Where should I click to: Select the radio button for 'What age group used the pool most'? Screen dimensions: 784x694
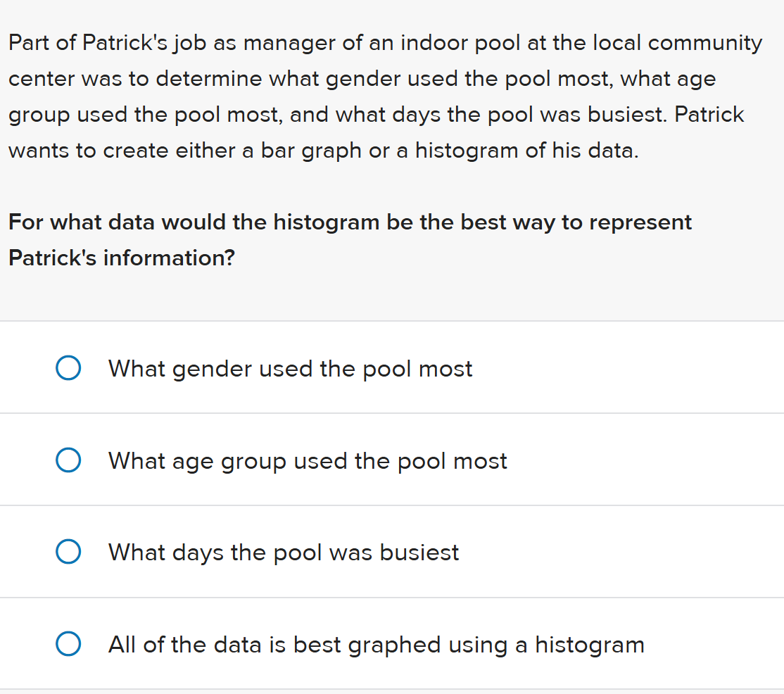click(68, 460)
